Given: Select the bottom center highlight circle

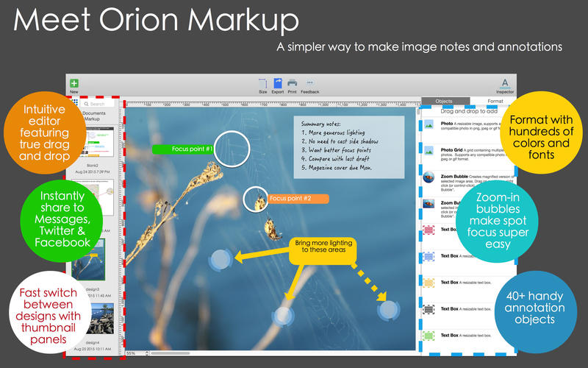Looking at the screenshot, I should tap(283, 316).
